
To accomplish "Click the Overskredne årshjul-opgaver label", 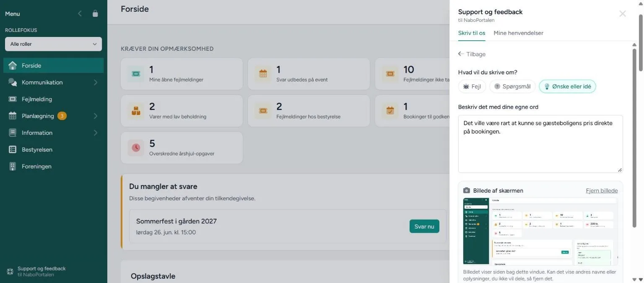I will coord(182,154).
